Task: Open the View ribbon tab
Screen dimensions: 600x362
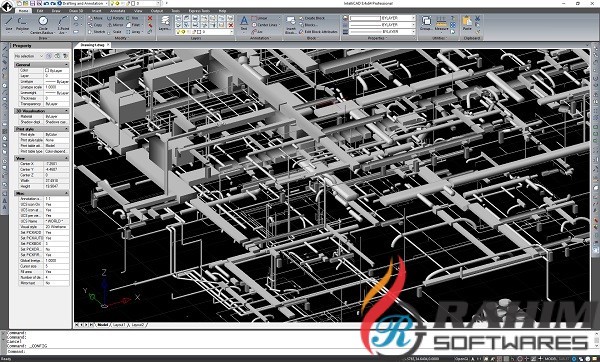Action: (x=138, y=11)
